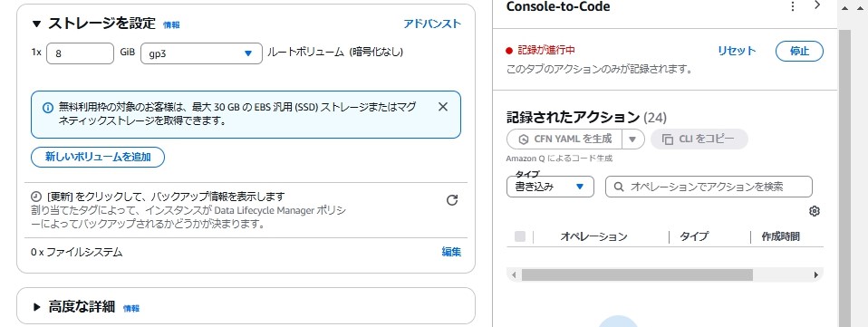The width and height of the screenshot is (868, 327).
Task: Open the Console-to-Code settings gear
Action: coord(814,211)
